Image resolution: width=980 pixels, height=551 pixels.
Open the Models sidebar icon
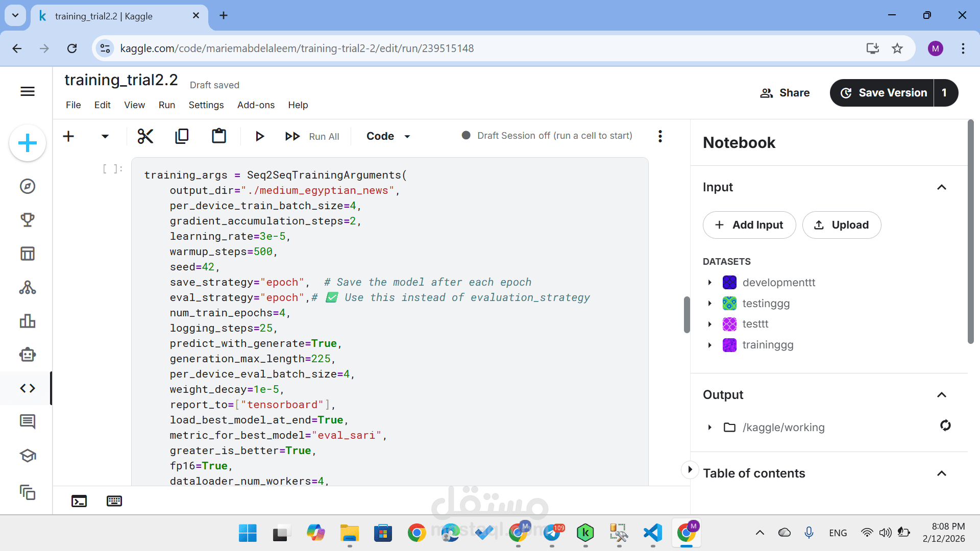27,287
